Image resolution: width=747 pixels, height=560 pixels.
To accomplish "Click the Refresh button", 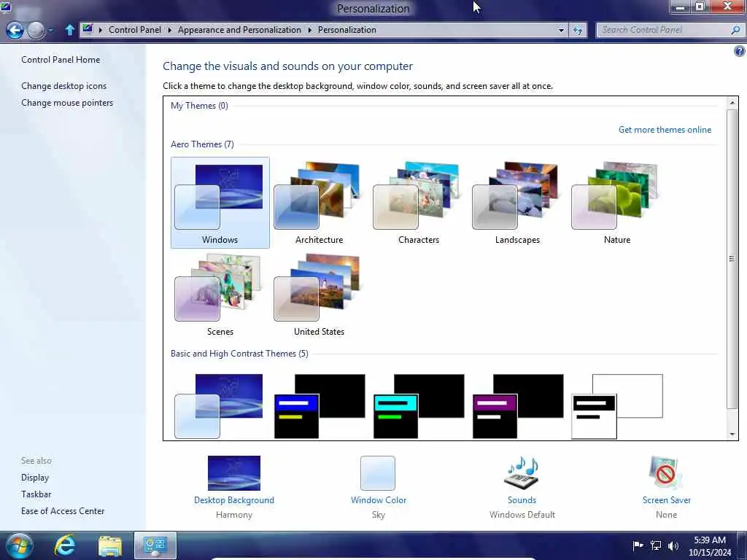I will point(578,31).
